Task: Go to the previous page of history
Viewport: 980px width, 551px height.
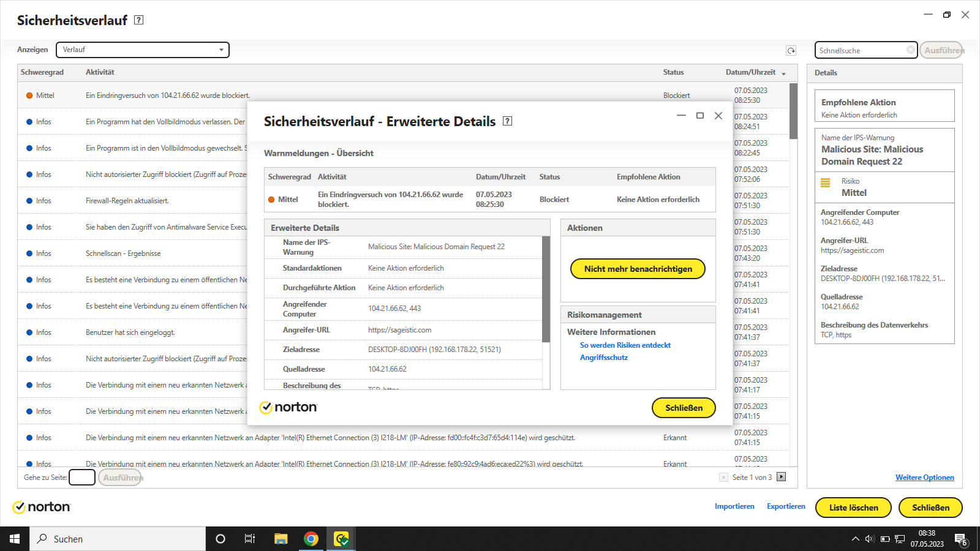Action: (724, 477)
